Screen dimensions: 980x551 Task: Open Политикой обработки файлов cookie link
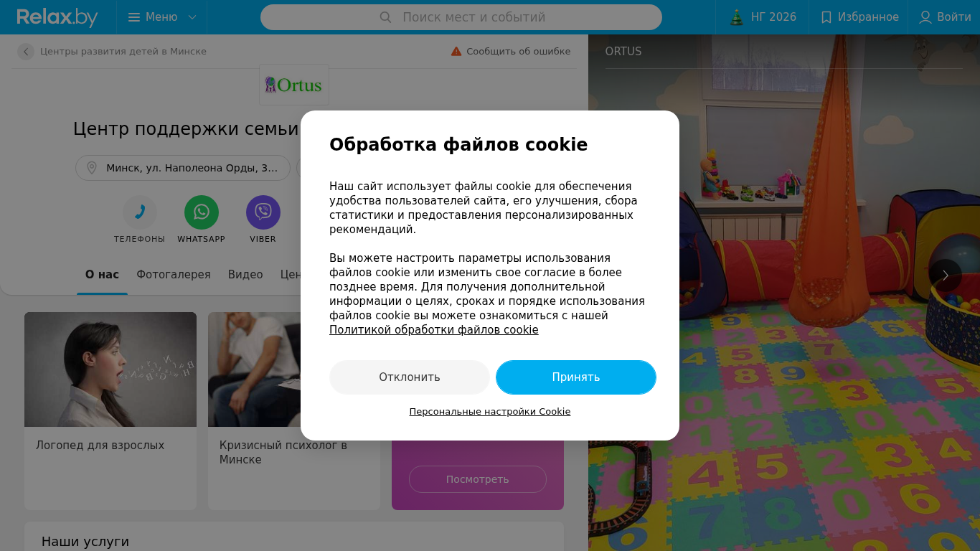click(434, 330)
